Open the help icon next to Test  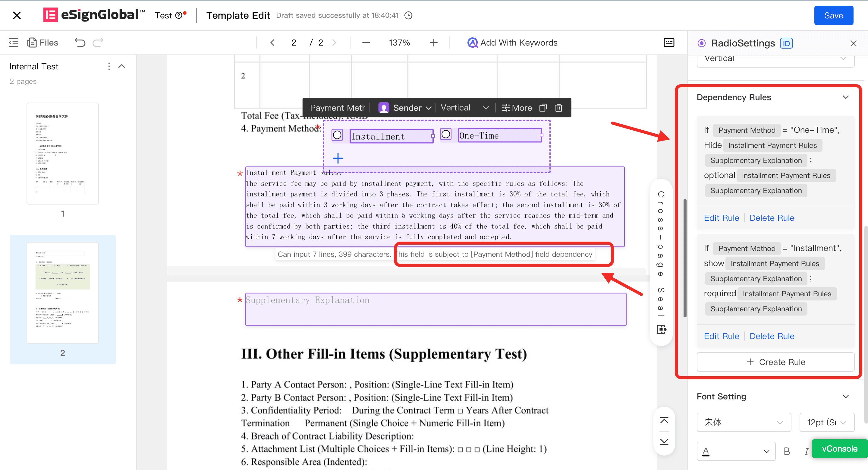pyautogui.click(x=179, y=15)
